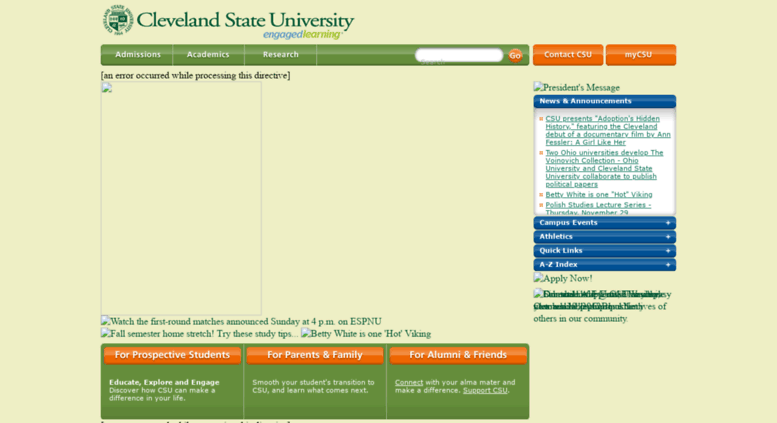Open the Betty White 'Hot' Viking image link
Image resolution: width=777 pixels, height=423 pixels.
pyautogui.click(x=366, y=334)
